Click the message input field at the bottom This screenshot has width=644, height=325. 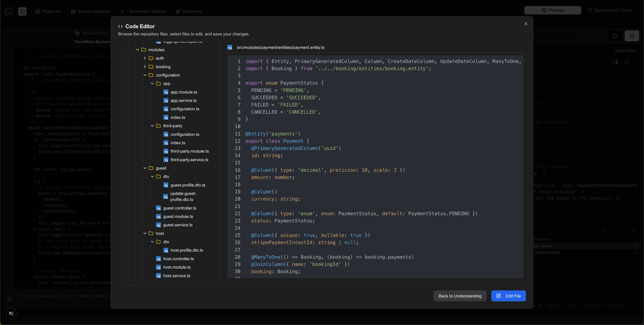point(67,296)
